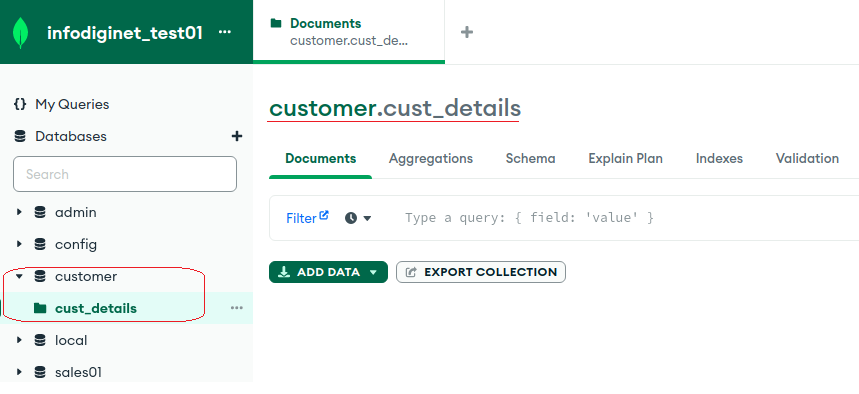859x394 pixels.
Task: Expand the admin database
Action: tap(19, 212)
